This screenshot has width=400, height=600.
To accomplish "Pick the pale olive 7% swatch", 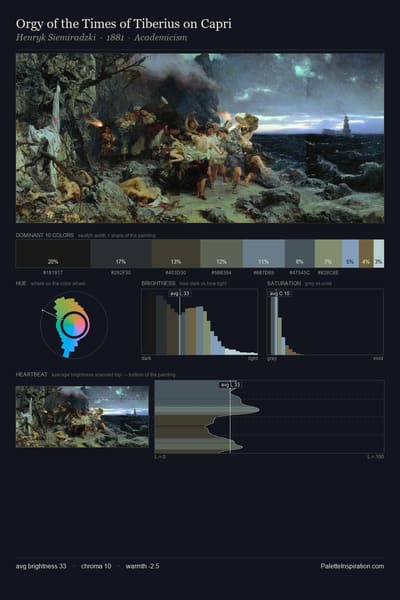I will click(328, 253).
